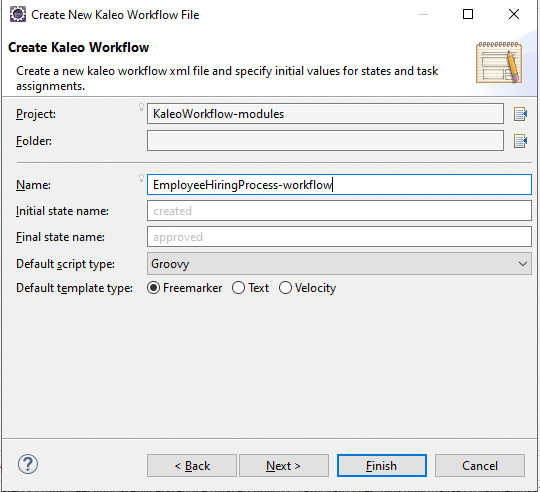Image resolution: width=540 pixels, height=492 pixels.
Task: Click the Eclipse icon in title bar
Action: tap(18, 14)
